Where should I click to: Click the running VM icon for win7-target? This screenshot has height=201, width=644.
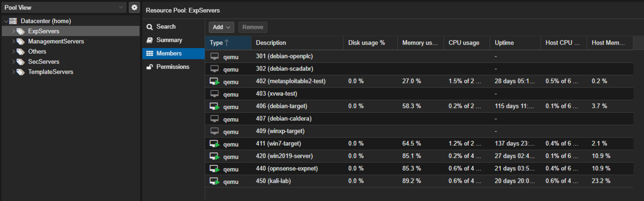click(x=215, y=144)
